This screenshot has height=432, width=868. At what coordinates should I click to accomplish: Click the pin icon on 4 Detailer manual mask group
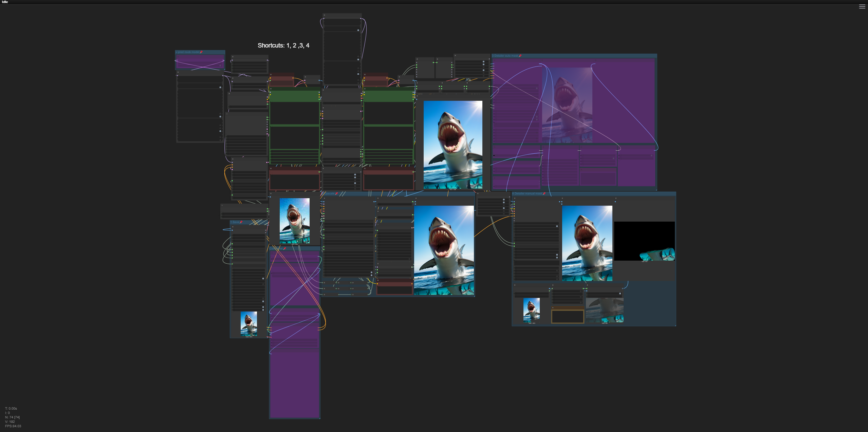point(544,194)
